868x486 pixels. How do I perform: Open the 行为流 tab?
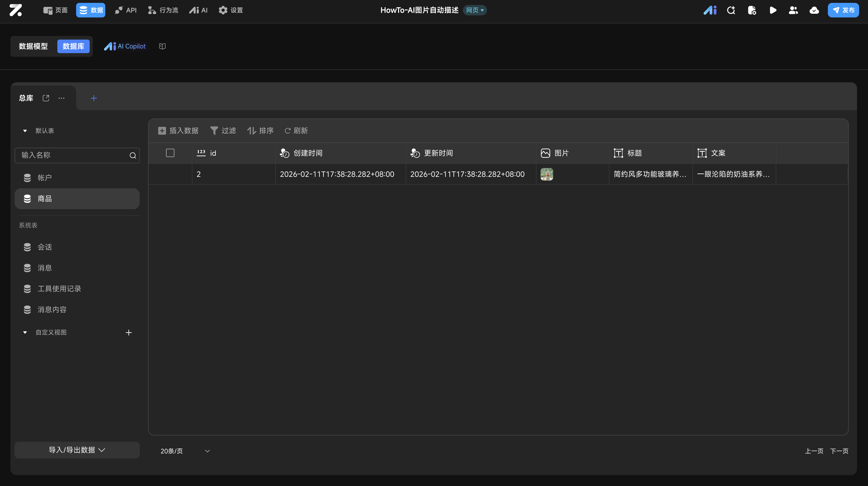pos(163,10)
